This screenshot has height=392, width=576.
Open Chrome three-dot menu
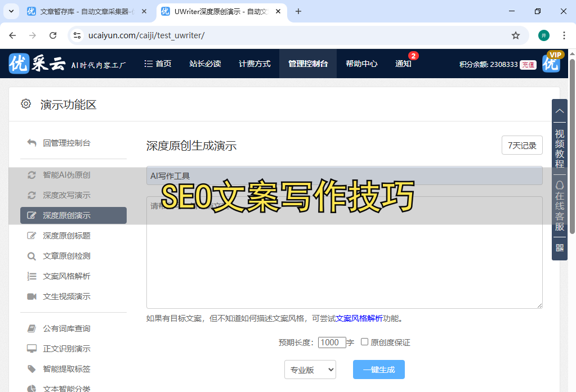[x=564, y=35]
